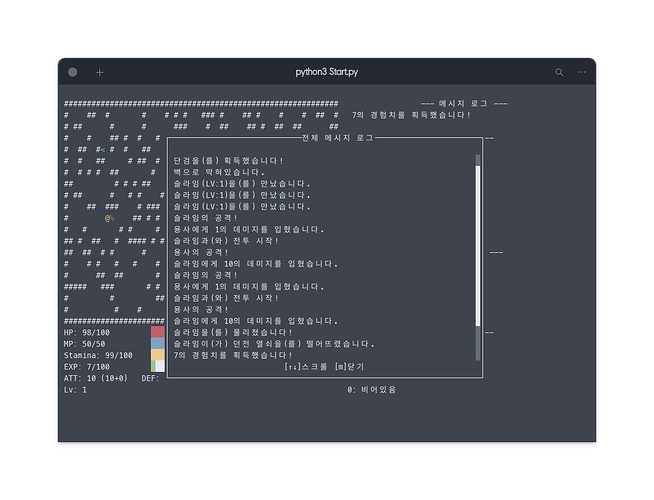Open the three-dot more options menu
The height and width of the screenshot is (500, 654).
pos(582,72)
